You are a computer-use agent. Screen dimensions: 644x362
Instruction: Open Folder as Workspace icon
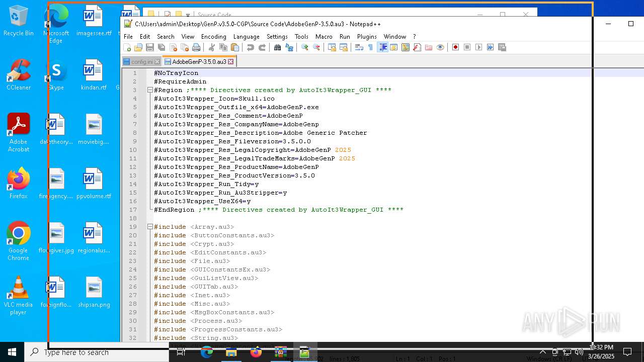429,47
